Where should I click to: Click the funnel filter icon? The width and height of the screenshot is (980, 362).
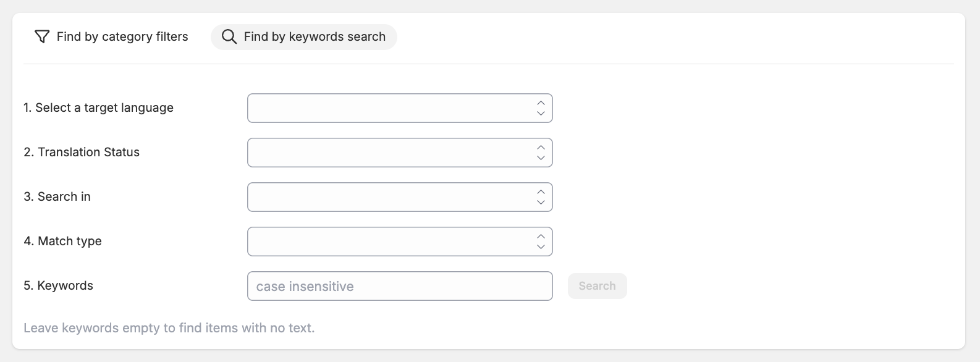coord(42,37)
